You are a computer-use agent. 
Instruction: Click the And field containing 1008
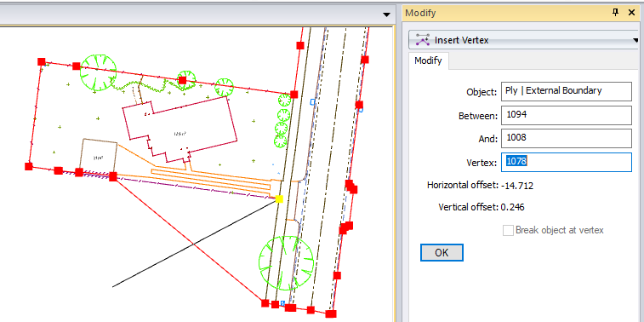[567, 138]
